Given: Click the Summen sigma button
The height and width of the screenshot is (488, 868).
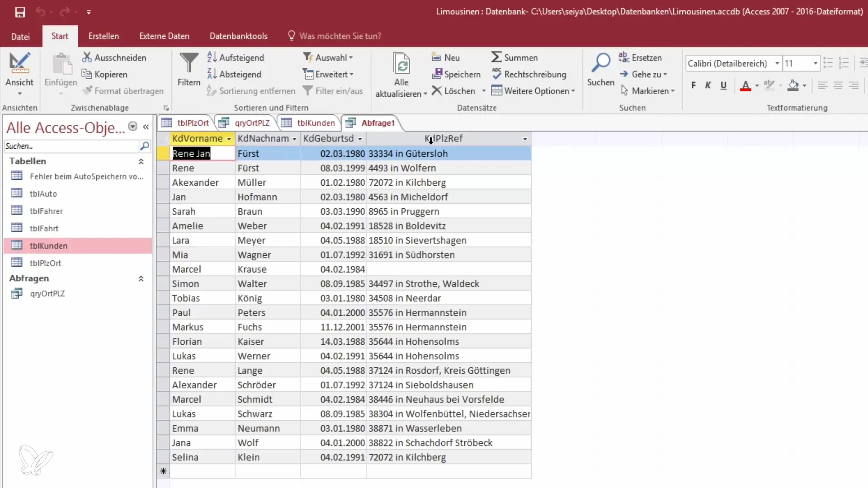Looking at the screenshot, I should (x=514, y=57).
